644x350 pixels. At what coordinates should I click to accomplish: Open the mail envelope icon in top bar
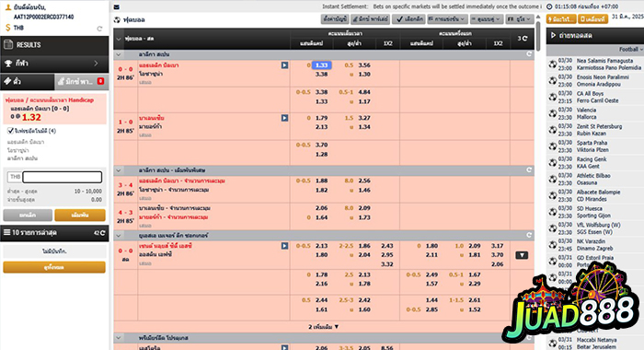tap(117, 7)
